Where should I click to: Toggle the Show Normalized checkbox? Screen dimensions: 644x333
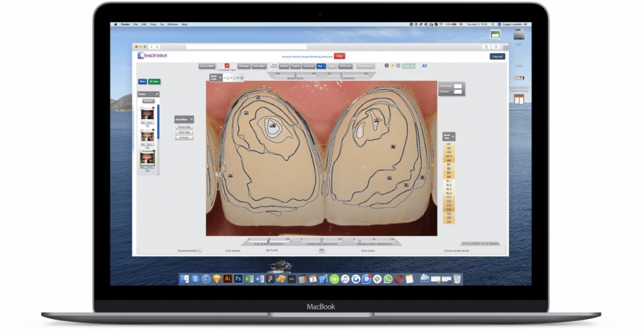click(200, 250)
